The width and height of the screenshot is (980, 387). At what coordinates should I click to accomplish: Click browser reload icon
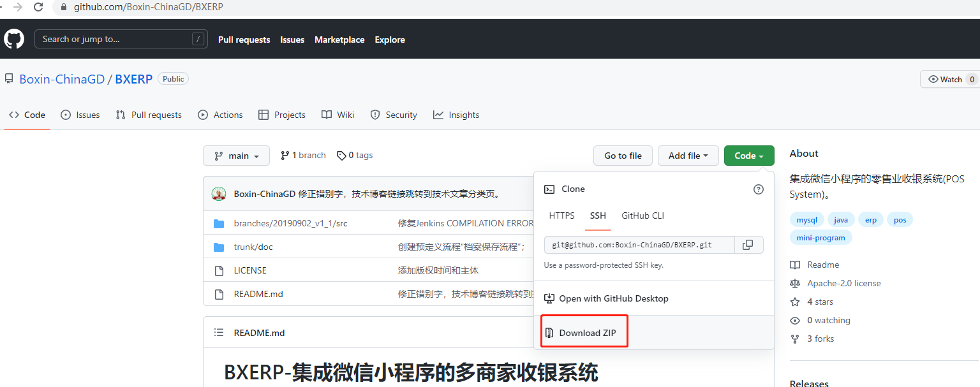[x=38, y=8]
